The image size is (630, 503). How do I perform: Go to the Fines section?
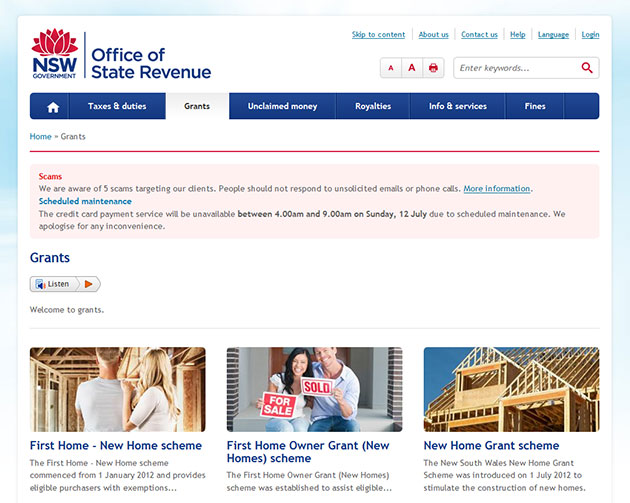535,106
